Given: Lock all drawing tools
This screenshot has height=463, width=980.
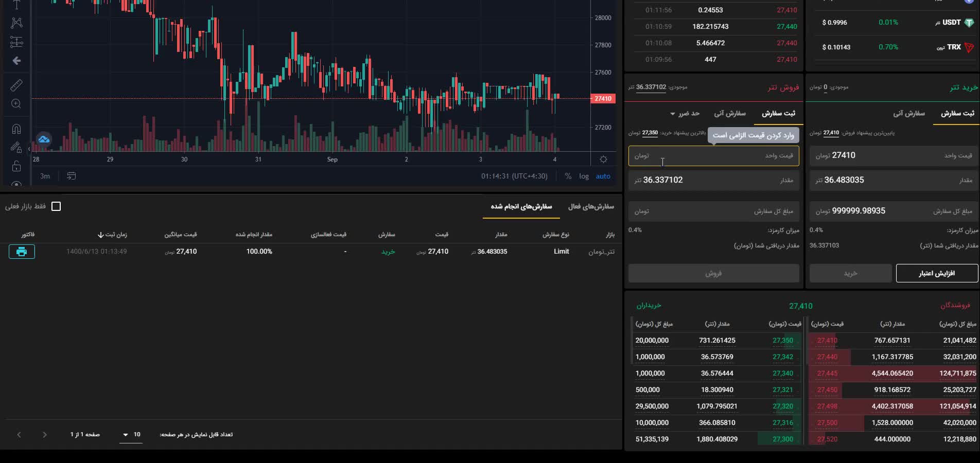Looking at the screenshot, I should (x=16, y=166).
